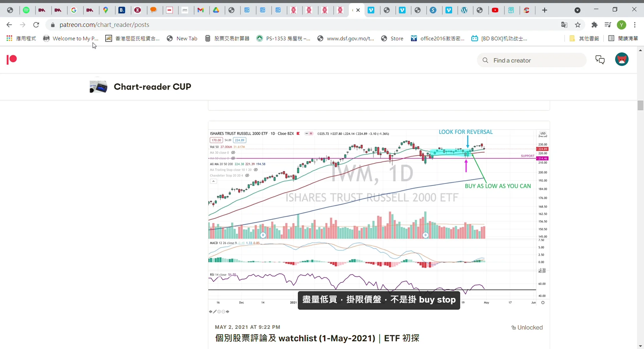Open the post titled ETF 初探
This screenshot has width=644, height=349.
point(317,339)
